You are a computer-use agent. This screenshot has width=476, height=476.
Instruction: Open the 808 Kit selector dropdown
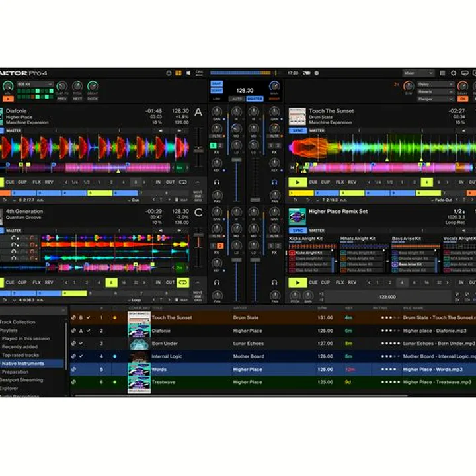click(x=35, y=84)
